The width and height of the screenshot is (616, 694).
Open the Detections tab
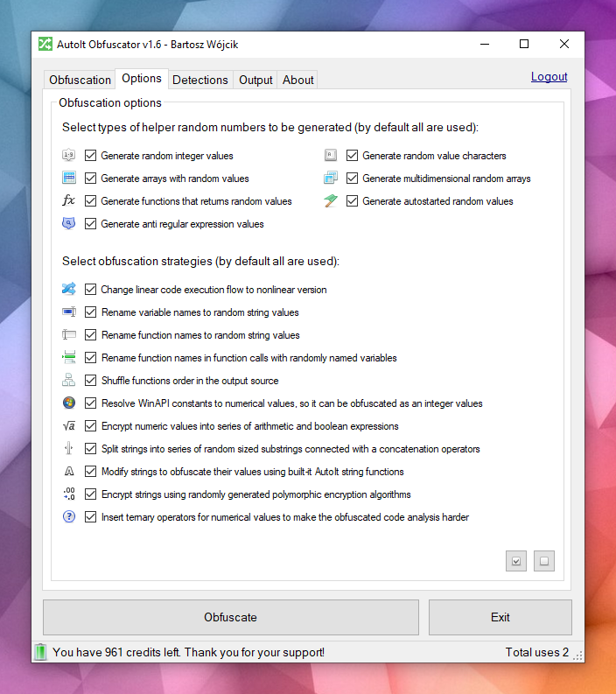[x=200, y=80]
